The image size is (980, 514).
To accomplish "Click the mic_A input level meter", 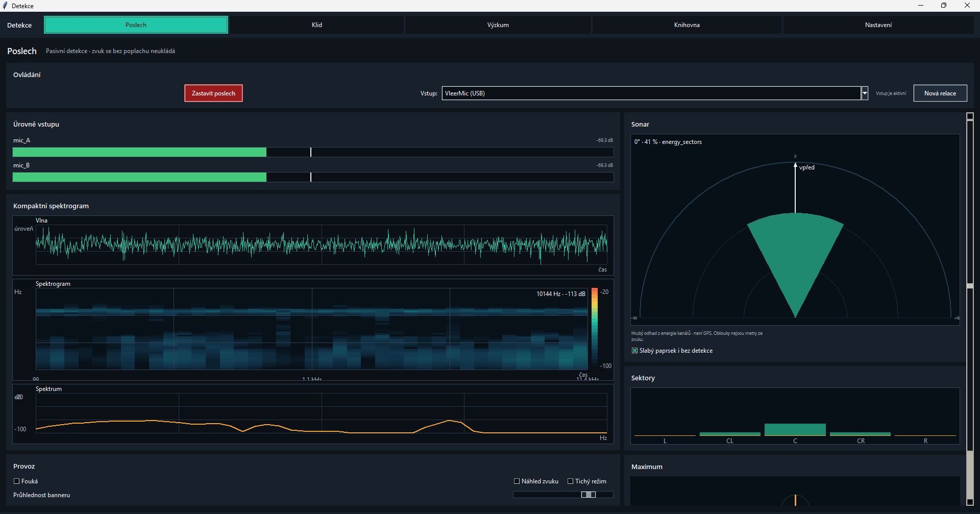I will click(x=313, y=152).
